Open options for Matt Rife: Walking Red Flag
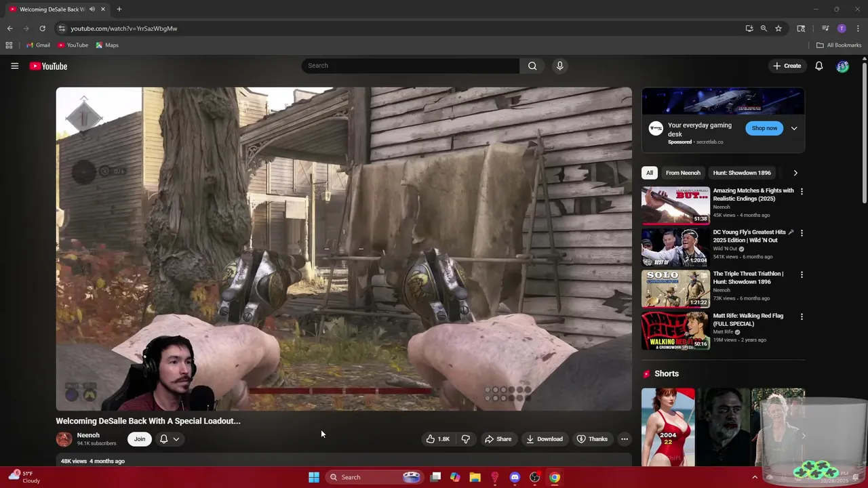Screen dimensions: 868x488 click(x=802, y=317)
